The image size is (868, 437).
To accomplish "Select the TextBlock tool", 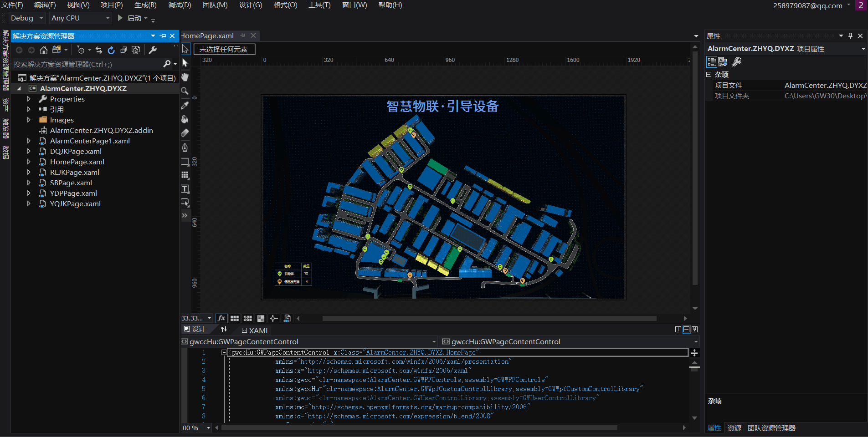I will click(185, 189).
